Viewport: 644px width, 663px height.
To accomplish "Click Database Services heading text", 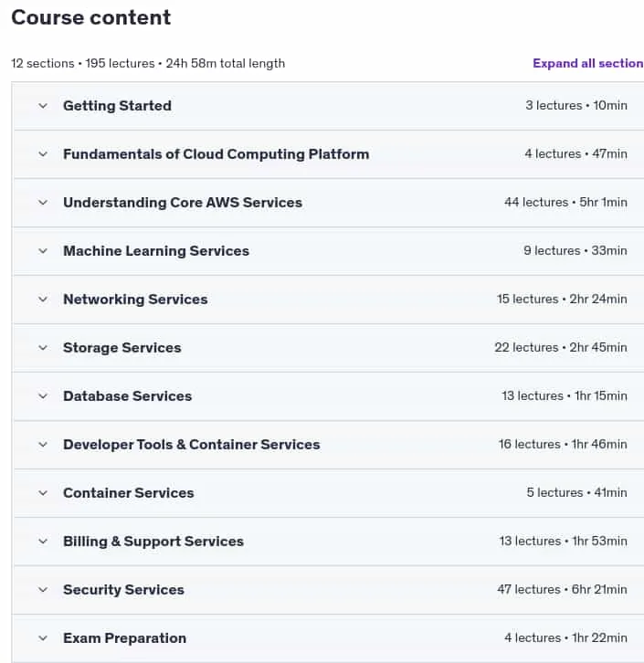I will coord(127,396).
